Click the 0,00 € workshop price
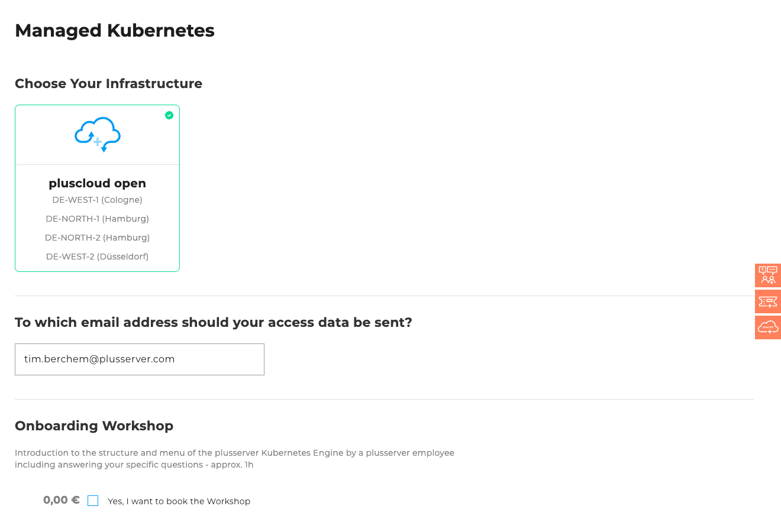781x532 pixels. point(61,499)
